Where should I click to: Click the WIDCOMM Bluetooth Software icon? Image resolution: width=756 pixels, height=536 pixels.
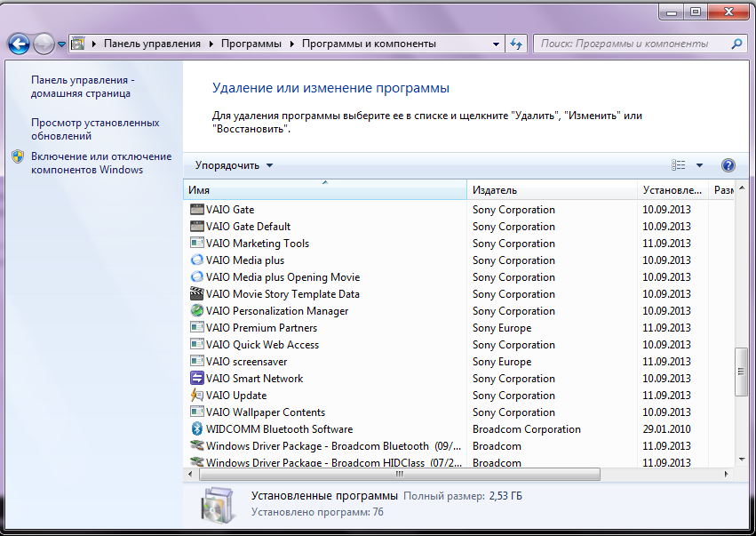[196, 429]
